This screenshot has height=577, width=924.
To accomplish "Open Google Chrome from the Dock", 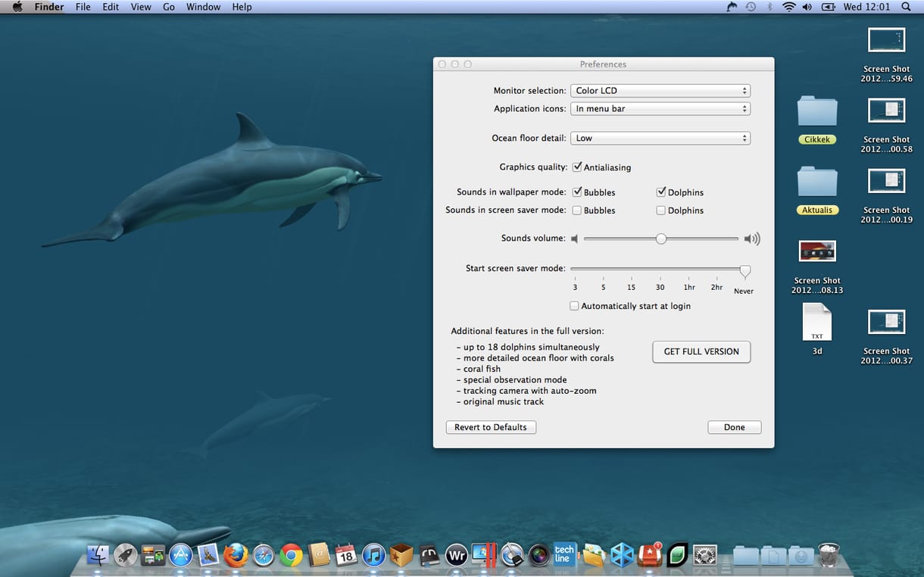I will 291,556.
